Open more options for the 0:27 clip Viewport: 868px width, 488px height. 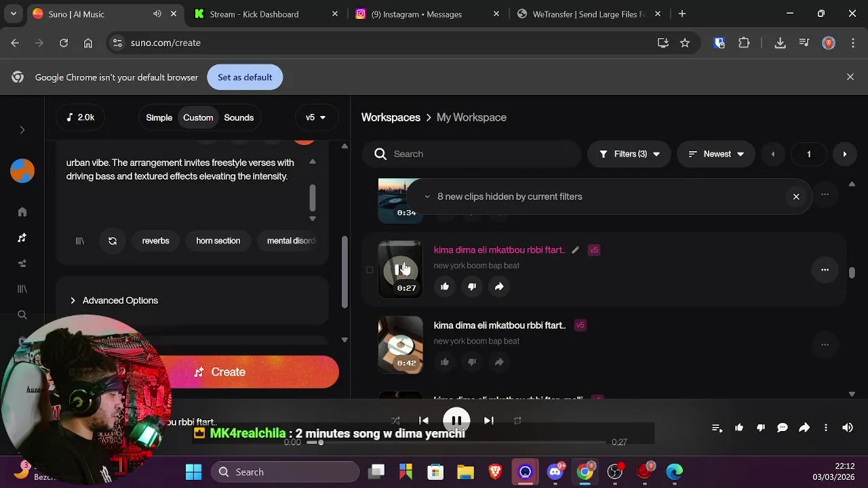tap(825, 270)
